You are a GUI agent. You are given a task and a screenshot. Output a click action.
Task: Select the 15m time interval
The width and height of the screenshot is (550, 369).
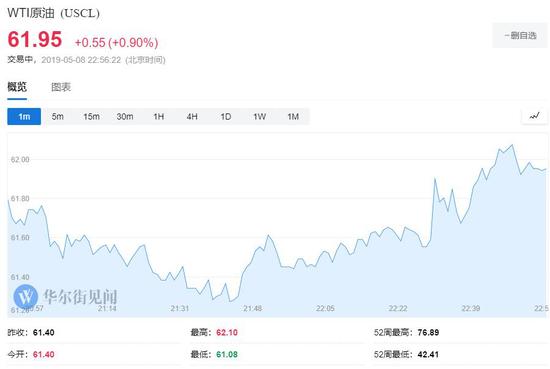click(x=92, y=116)
